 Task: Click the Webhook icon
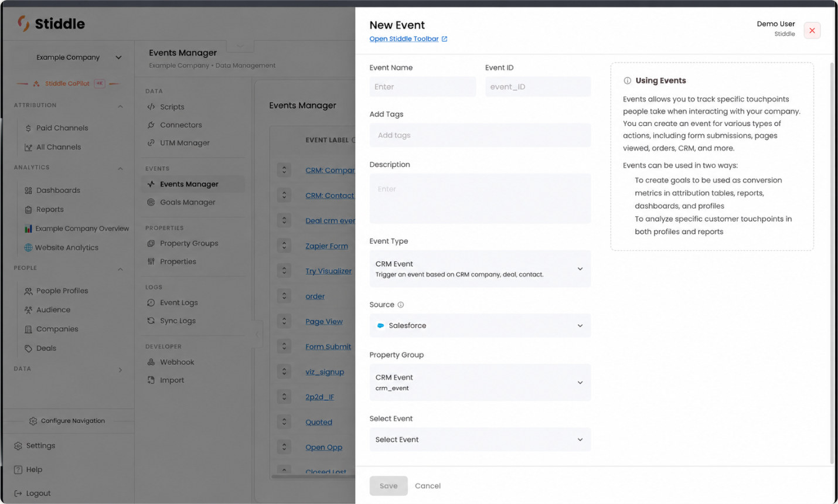pyautogui.click(x=151, y=362)
